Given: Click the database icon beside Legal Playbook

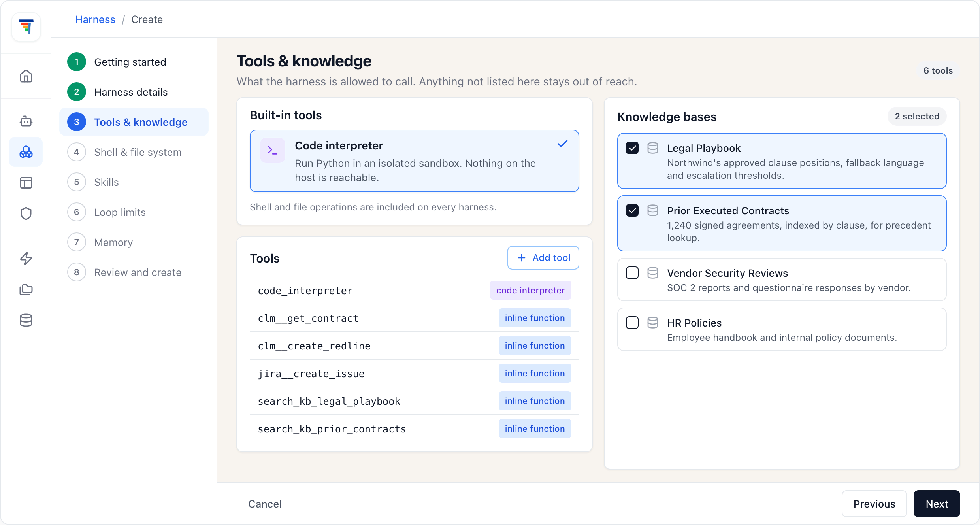Looking at the screenshot, I should [x=653, y=148].
